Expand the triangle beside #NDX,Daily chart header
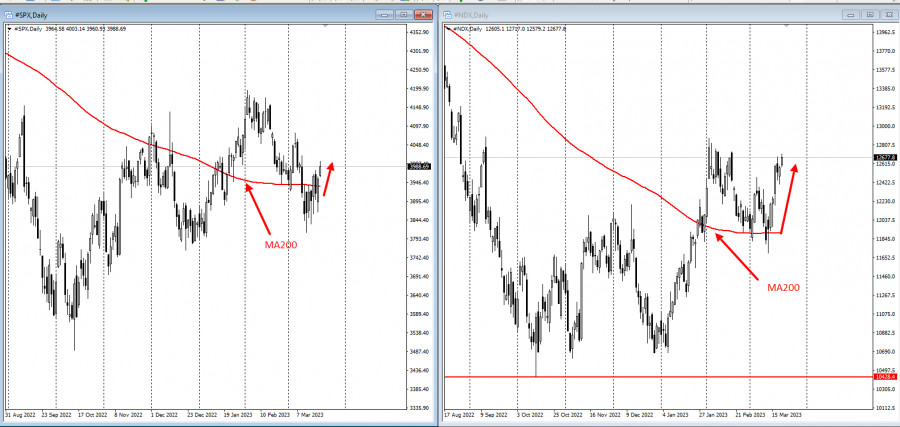 (449, 28)
